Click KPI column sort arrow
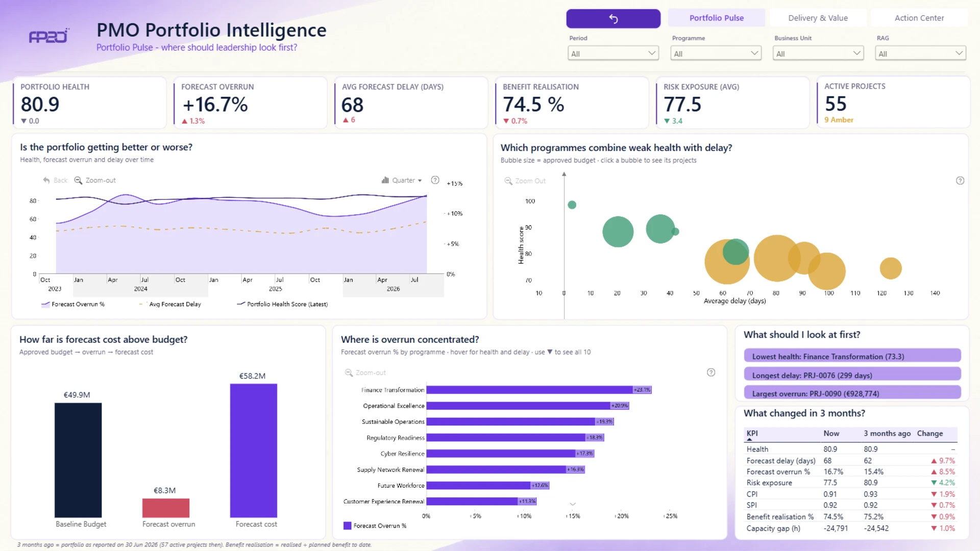 749,439
